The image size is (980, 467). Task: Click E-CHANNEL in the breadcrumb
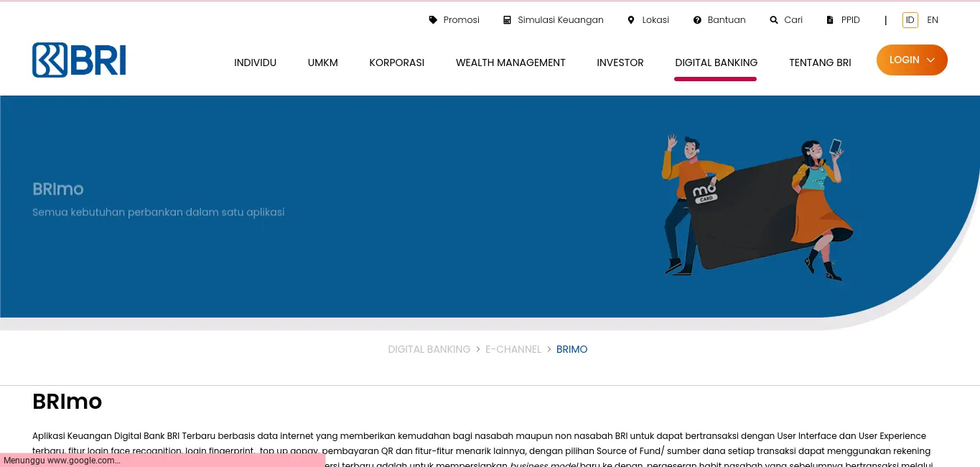tap(513, 349)
